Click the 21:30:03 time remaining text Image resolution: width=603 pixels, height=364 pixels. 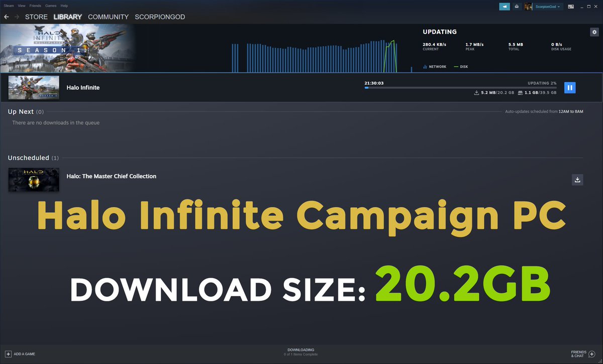tap(374, 83)
